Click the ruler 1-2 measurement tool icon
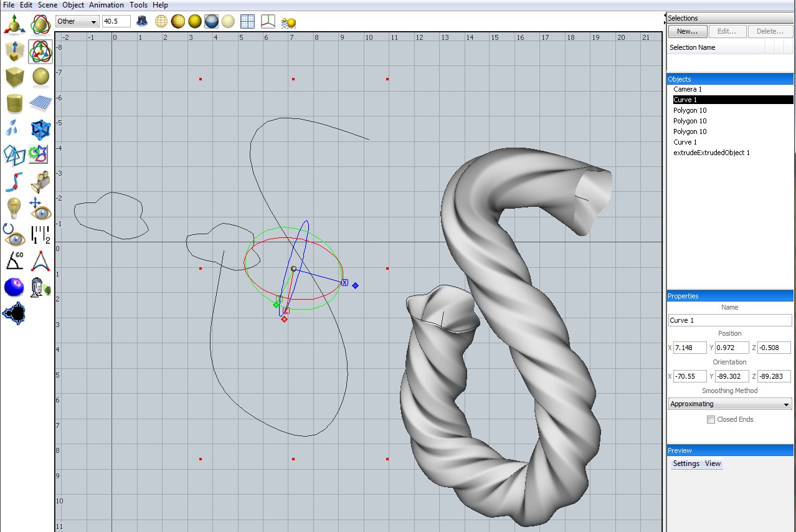 (x=41, y=234)
